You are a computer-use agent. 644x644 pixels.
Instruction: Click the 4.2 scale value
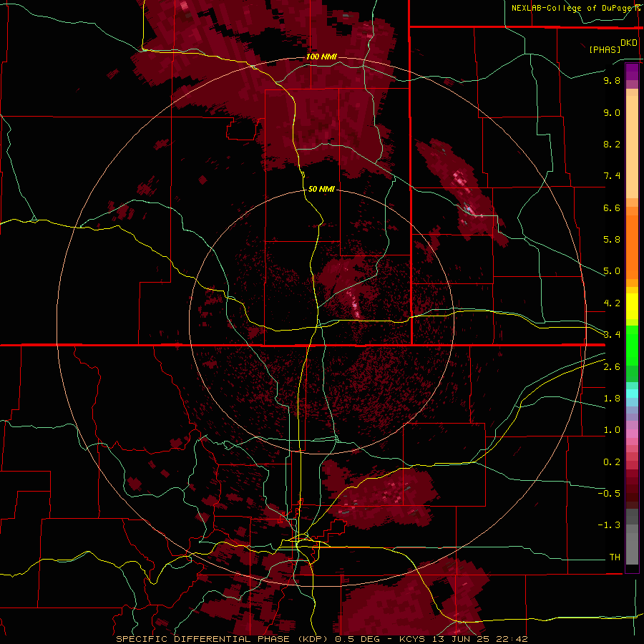tap(612, 303)
